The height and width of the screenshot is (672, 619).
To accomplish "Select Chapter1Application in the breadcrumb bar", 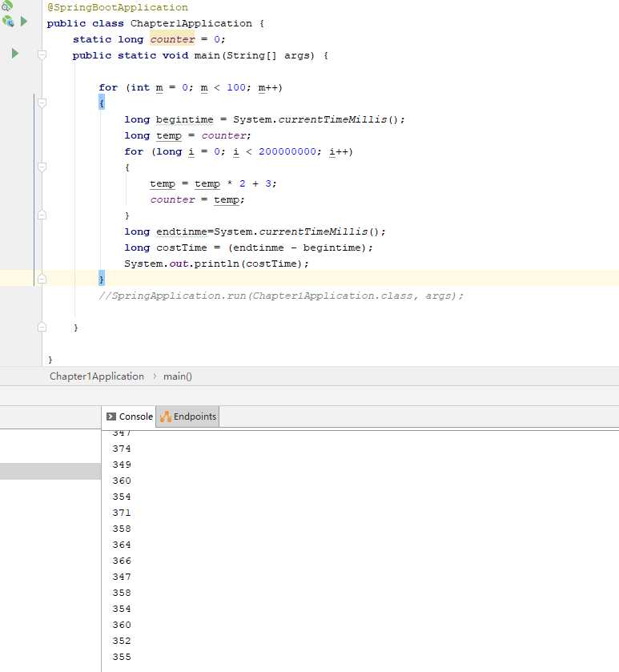I will click(97, 376).
